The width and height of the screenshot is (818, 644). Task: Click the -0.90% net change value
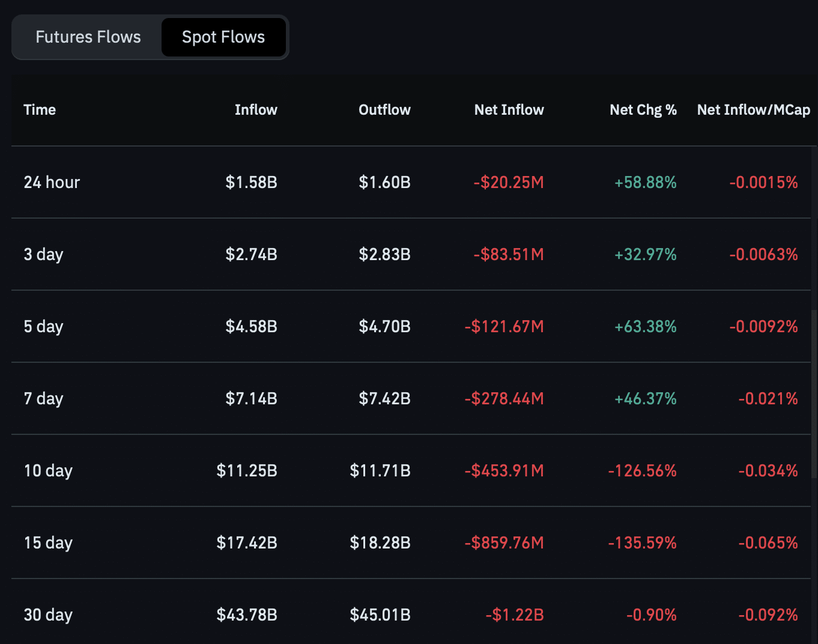651,615
